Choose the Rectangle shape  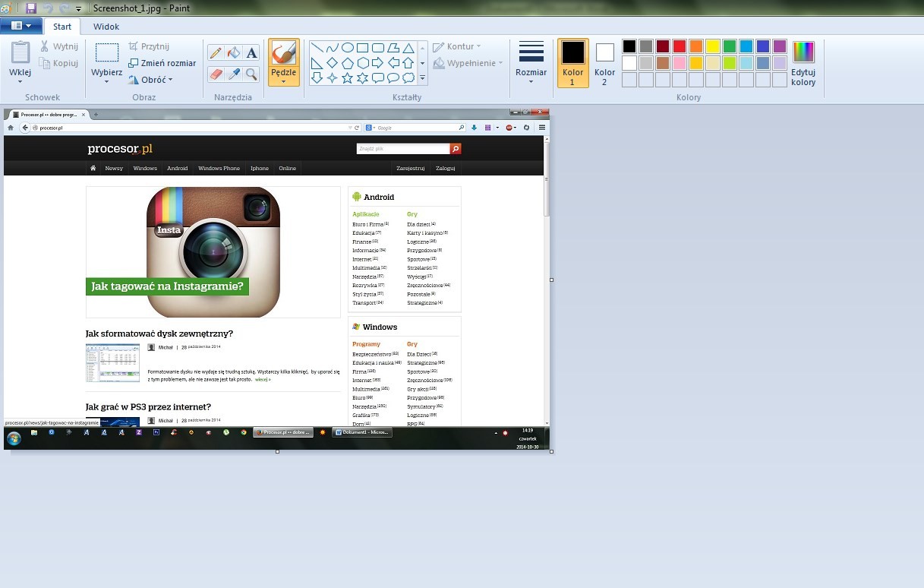(363, 48)
